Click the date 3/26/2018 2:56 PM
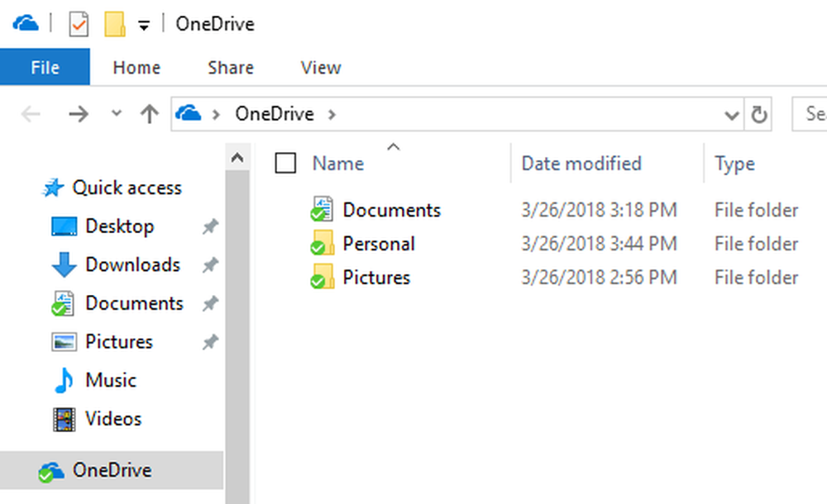 (x=599, y=278)
